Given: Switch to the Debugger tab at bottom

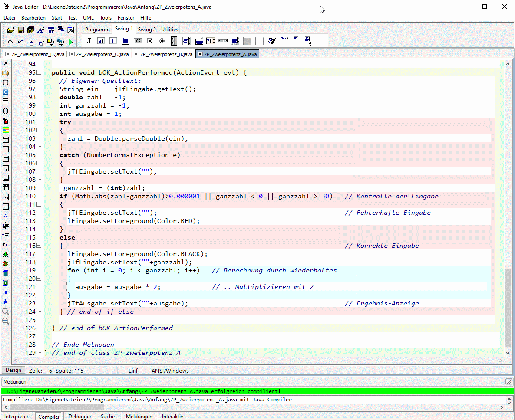Looking at the screenshot, I should 80,416.
